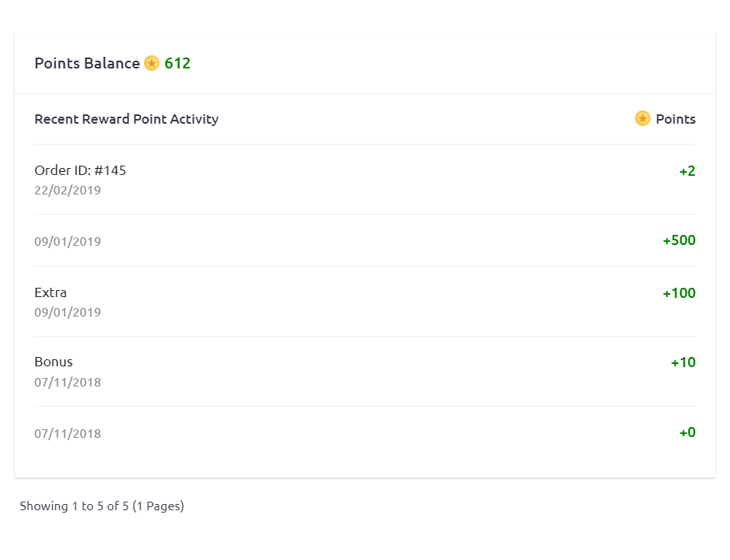Viewport: 730px width, 560px height.
Task: Click the 07/11/2018 date under Bonus
Action: coord(68,382)
